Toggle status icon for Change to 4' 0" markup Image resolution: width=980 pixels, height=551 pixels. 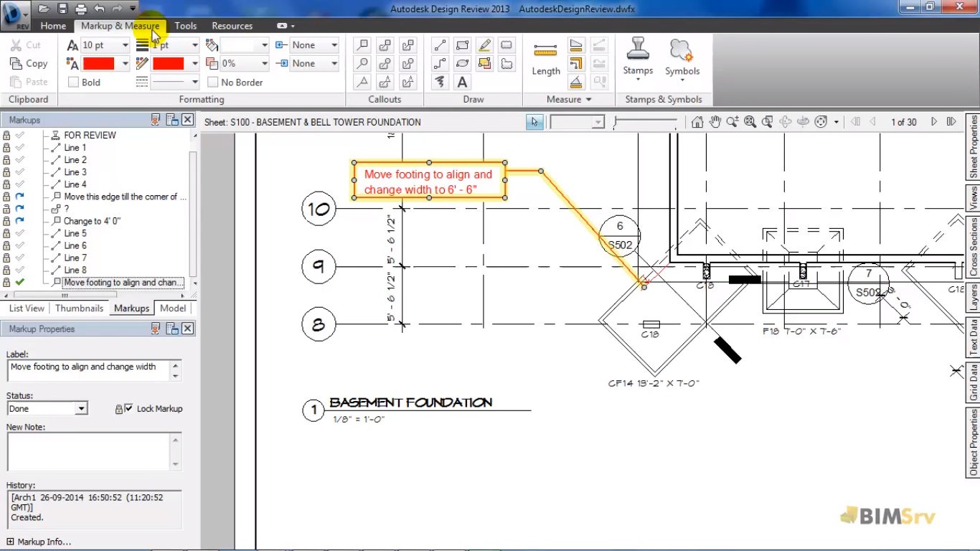point(20,221)
